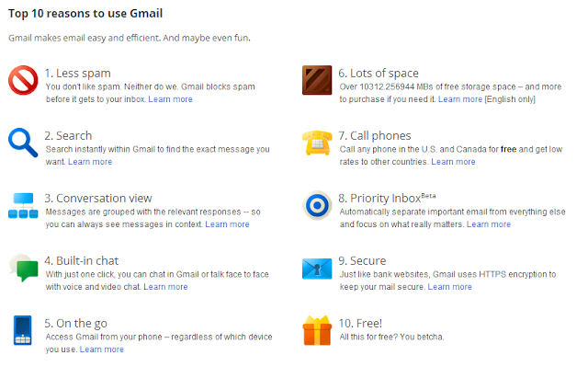Click the green chat bubble icon
Viewport: 588px width, 378px height.
(23, 268)
